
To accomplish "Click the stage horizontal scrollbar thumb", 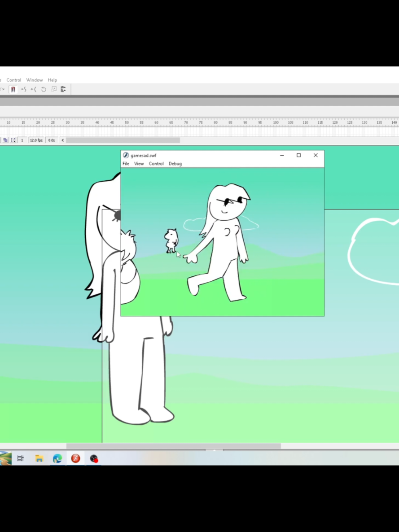I will [x=174, y=446].
